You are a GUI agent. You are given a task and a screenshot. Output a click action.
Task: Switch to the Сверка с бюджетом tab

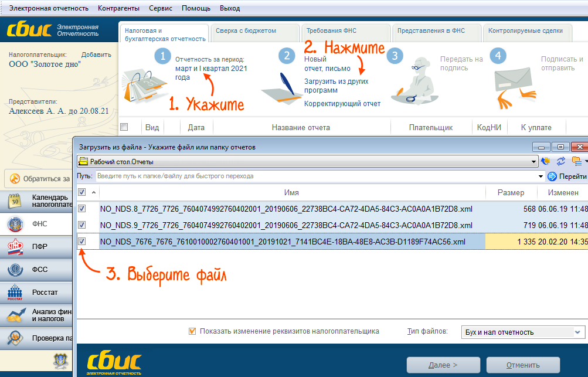click(x=255, y=33)
